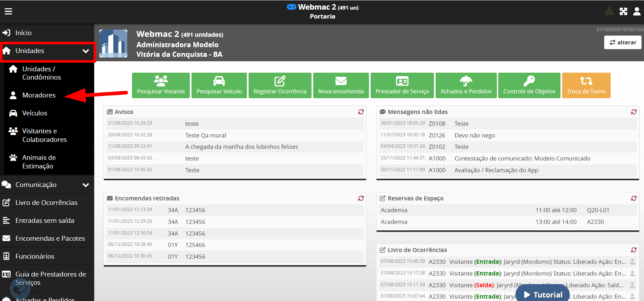
Task: Click the alterar button
Action: 622,42
